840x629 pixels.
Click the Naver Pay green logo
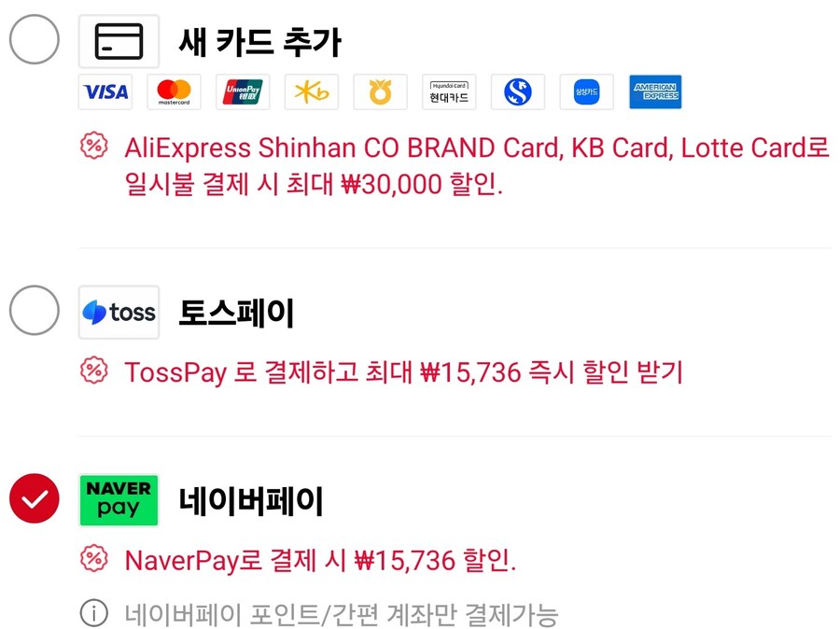[x=119, y=500]
